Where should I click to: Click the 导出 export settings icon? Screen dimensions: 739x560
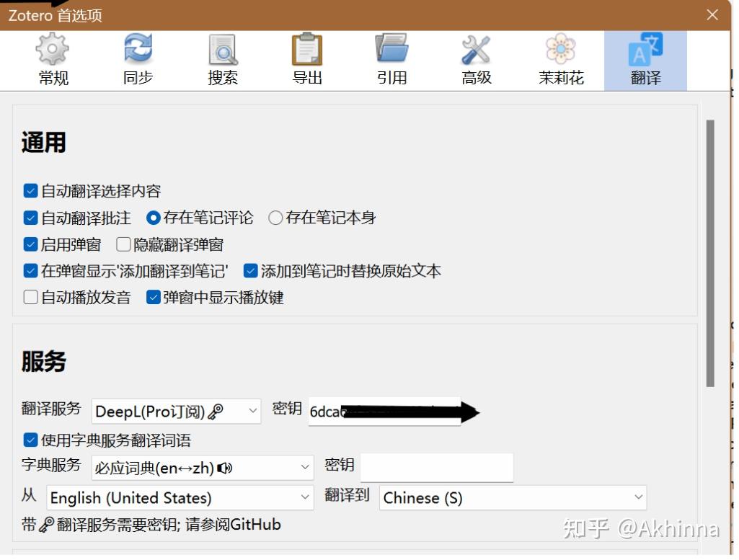pos(306,58)
